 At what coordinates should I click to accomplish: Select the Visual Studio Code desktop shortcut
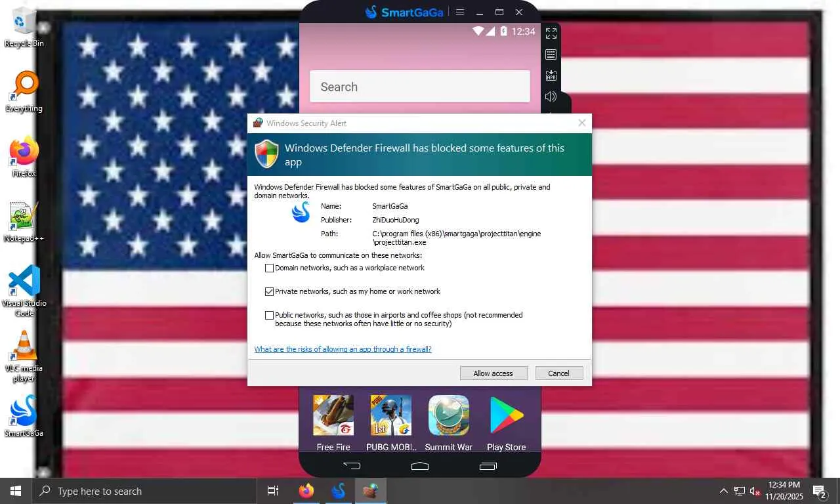(24, 291)
